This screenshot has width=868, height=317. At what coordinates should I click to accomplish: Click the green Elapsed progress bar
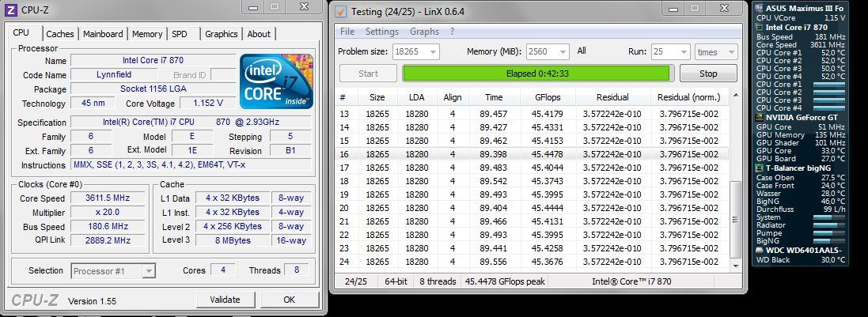[x=536, y=74]
